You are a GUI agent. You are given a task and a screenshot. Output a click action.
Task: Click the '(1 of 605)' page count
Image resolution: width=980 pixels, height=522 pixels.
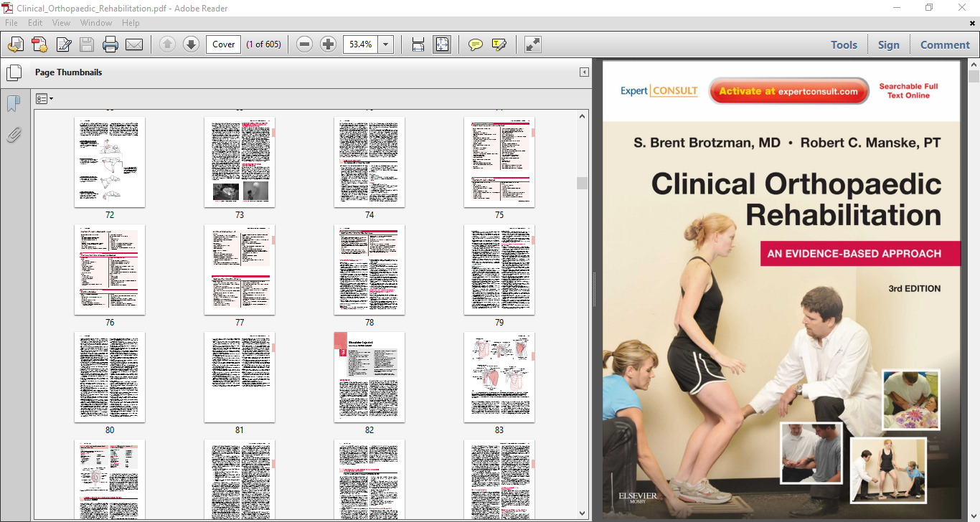pos(263,44)
